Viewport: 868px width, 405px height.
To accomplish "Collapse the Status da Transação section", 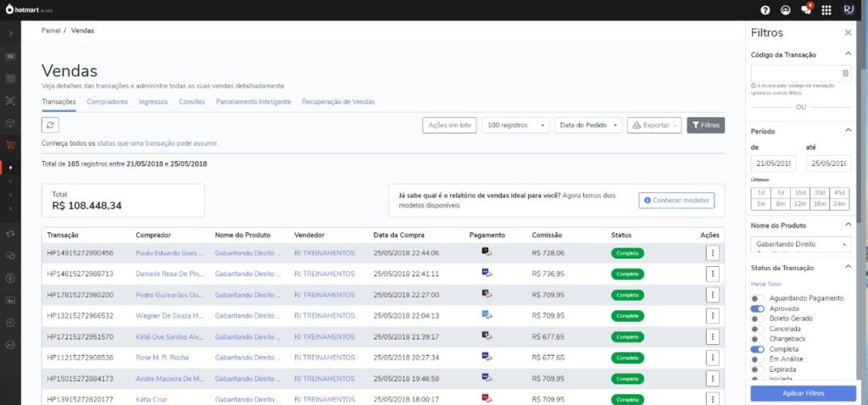I will point(848,267).
